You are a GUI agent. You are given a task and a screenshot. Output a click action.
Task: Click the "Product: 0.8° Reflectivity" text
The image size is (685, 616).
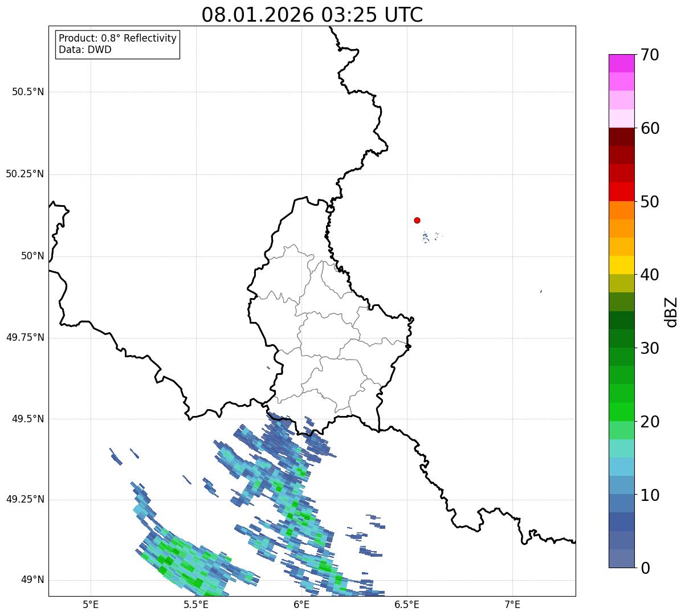click(118, 38)
